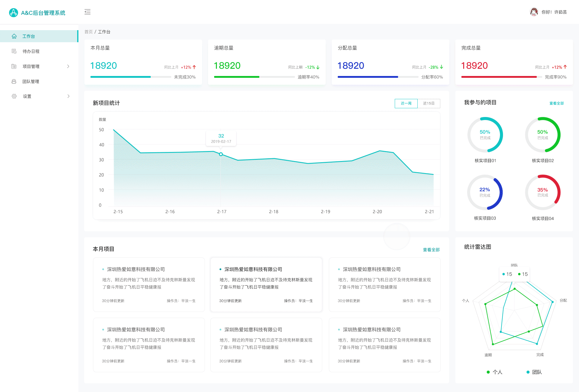Viewport: 579px width, 392px height.
Task: Expand the 设置 submenu chevron
Action: pyautogui.click(x=68, y=96)
